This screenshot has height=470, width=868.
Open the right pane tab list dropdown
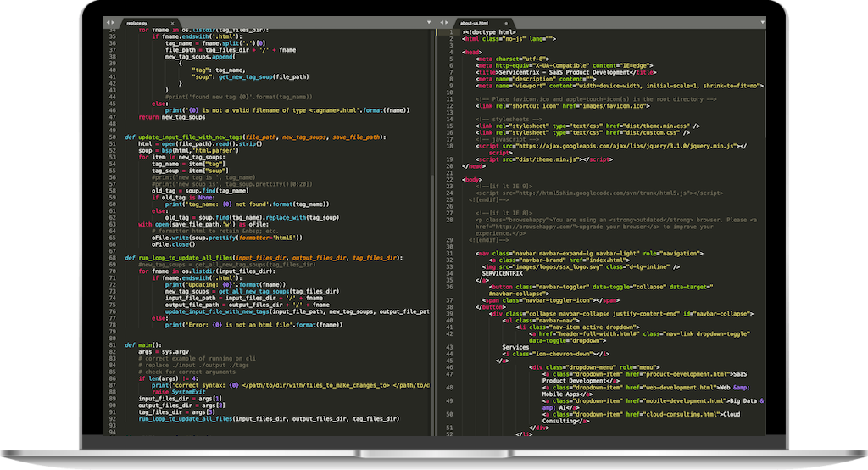coord(762,23)
